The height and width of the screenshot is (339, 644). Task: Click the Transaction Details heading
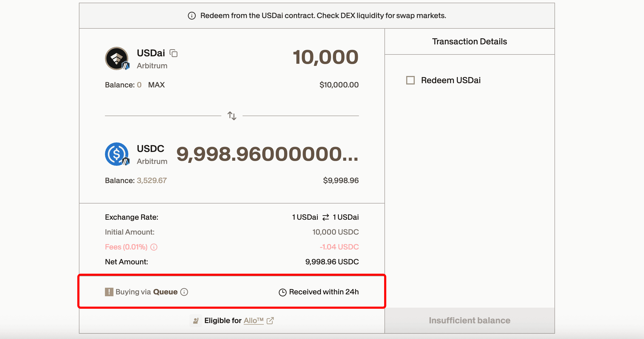469,41
